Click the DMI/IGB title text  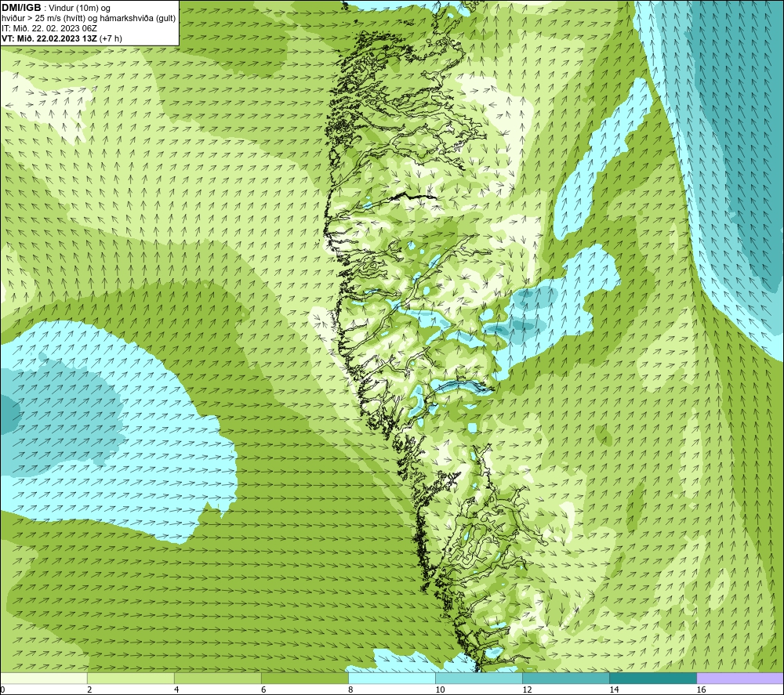click(x=21, y=8)
